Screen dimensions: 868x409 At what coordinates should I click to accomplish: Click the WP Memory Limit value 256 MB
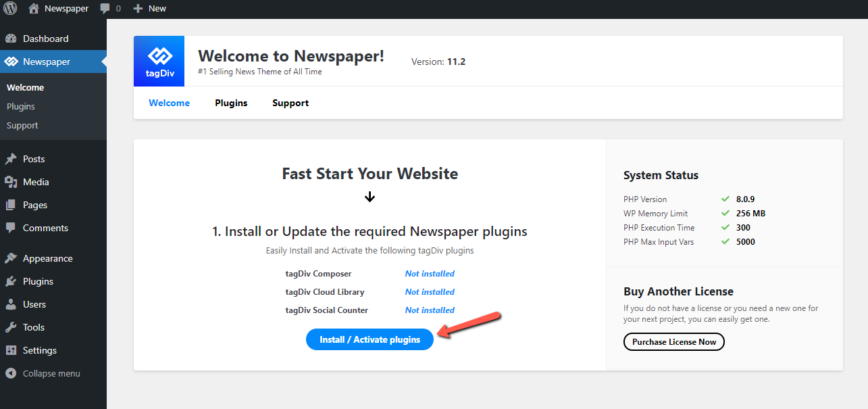(750, 214)
